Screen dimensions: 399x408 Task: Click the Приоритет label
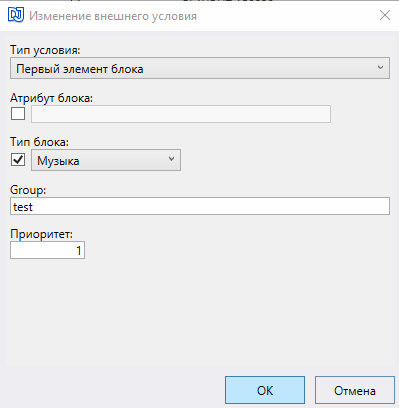tap(41, 234)
